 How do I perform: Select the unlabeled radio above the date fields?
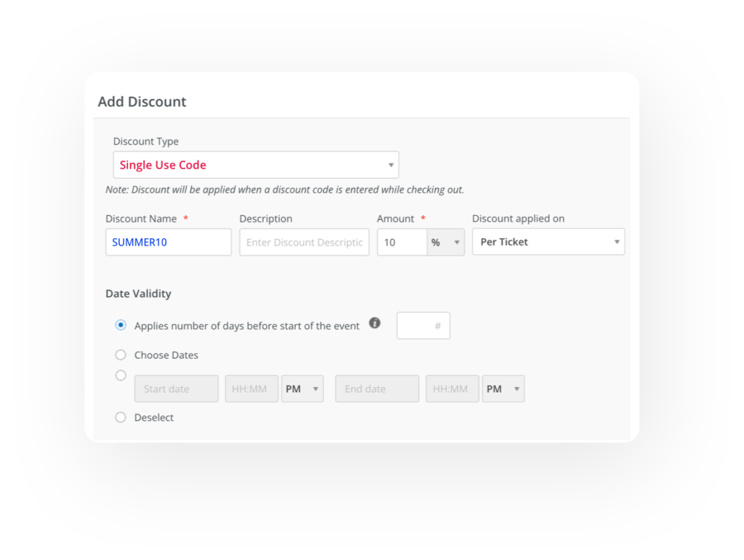121,376
